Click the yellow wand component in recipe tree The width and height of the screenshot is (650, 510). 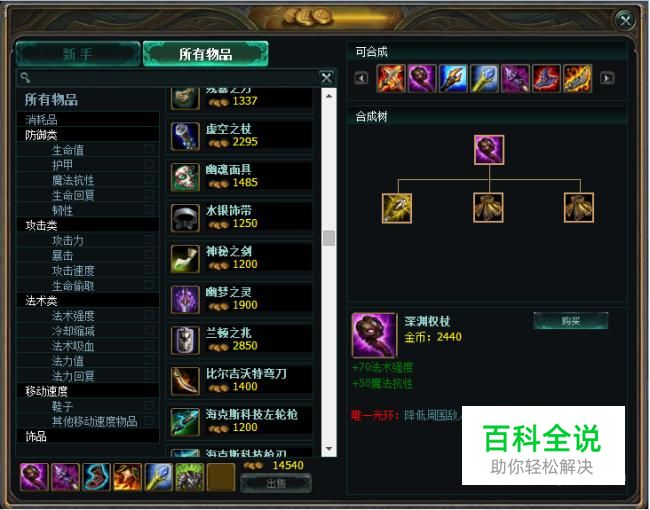[x=397, y=208]
